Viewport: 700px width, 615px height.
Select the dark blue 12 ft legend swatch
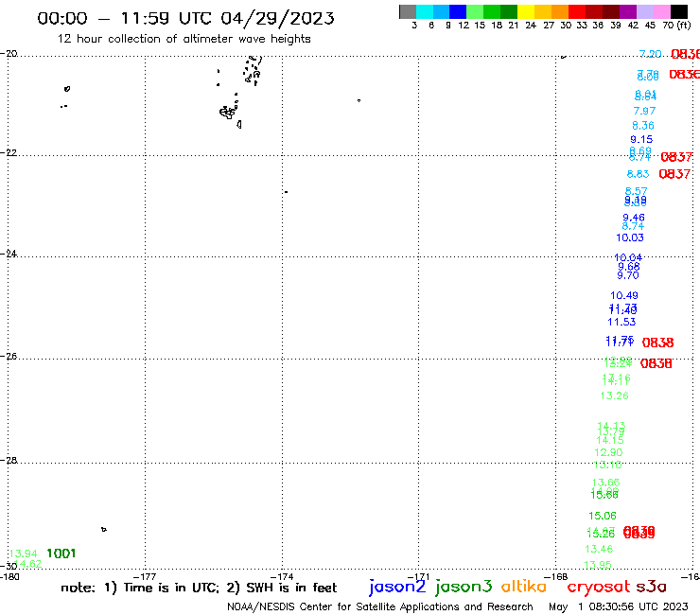click(x=458, y=11)
